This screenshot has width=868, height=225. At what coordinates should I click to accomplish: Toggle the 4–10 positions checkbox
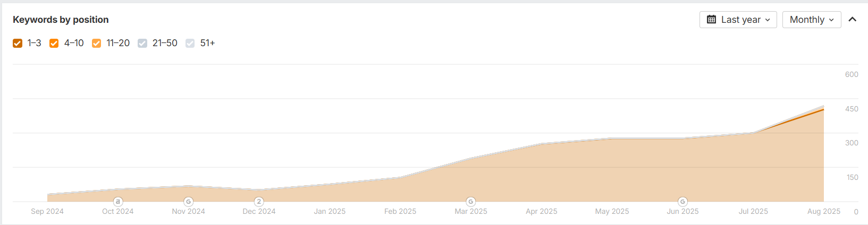point(54,43)
